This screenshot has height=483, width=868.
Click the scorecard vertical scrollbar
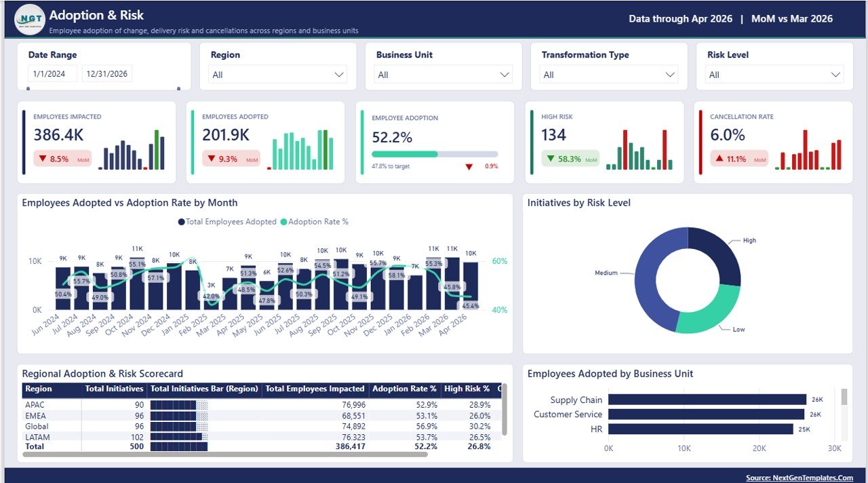click(504, 410)
